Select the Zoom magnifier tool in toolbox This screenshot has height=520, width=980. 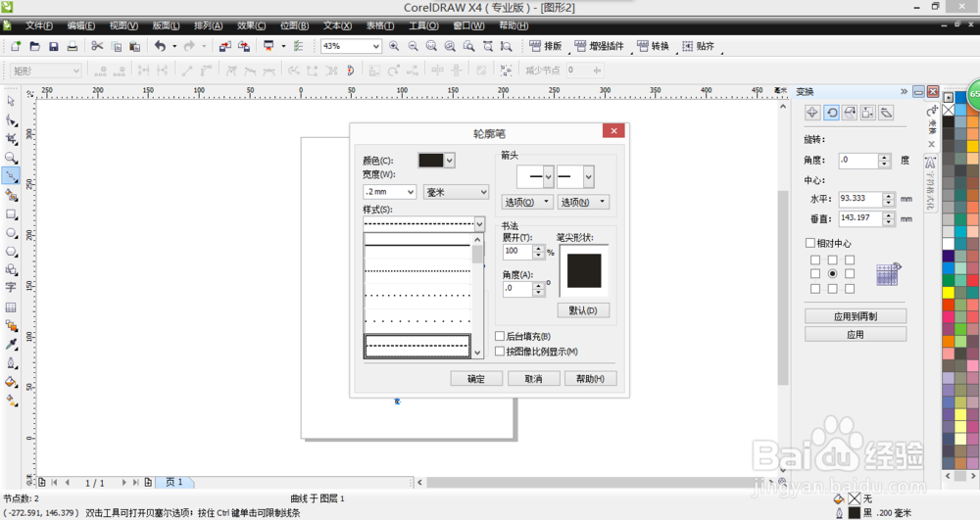click(x=11, y=158)
